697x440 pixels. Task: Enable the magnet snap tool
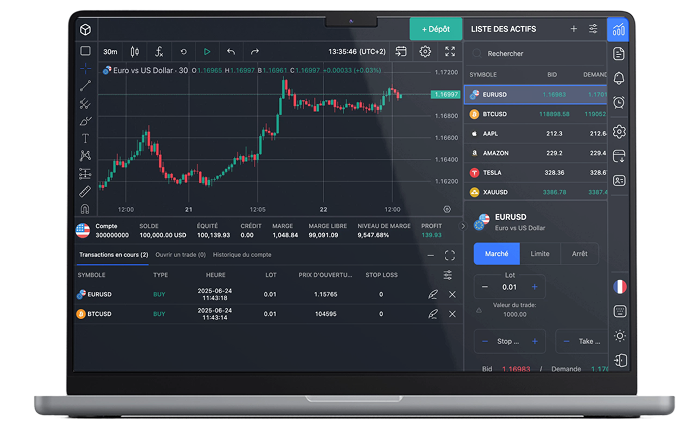85,209
